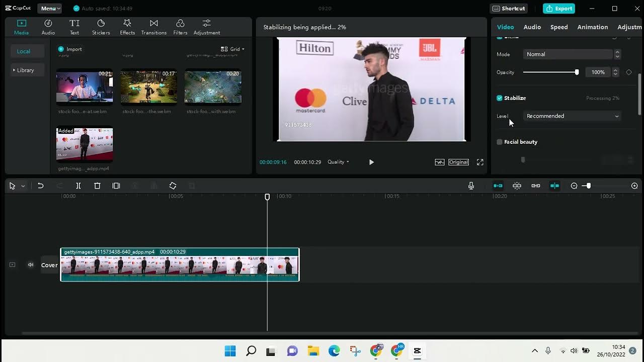Select the Added gettyimages clip thumbnail
This screenshot has height=362, width=644.
85,144
